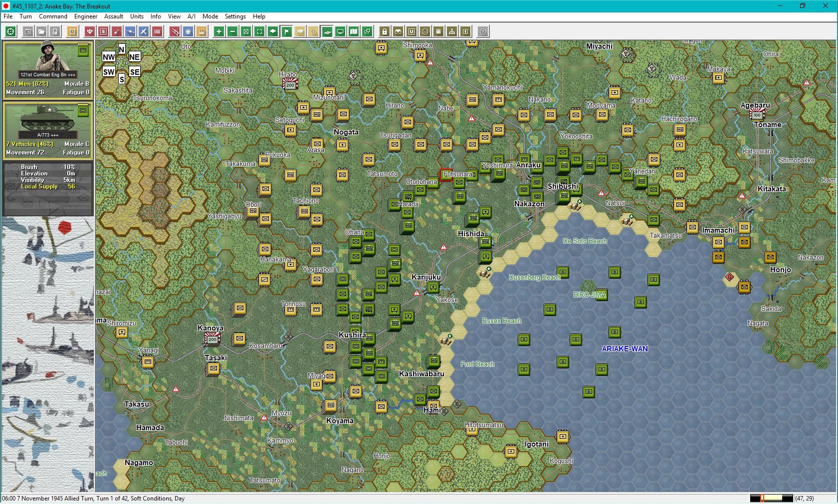Click the binoculars visibility toolbar icon

coord(398,32)
